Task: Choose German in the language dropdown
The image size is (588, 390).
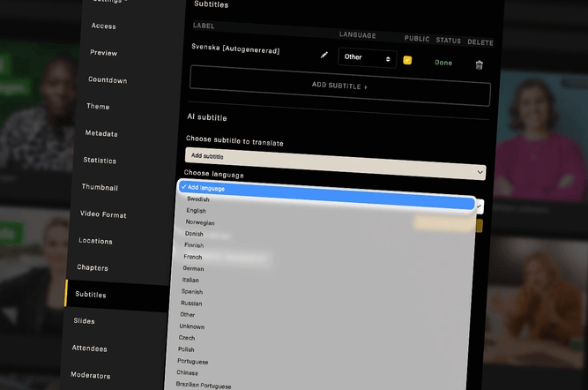Action: pos(193,268)
